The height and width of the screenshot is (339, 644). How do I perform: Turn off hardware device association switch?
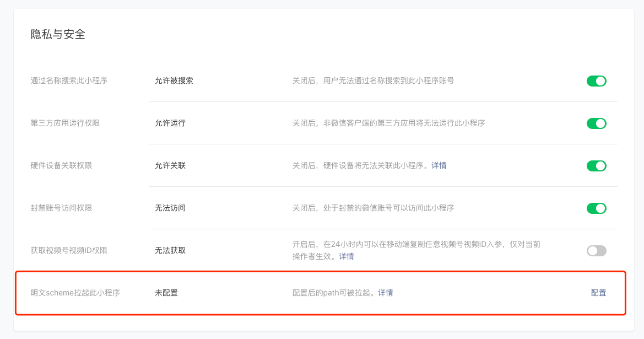(x=597, y=165)
